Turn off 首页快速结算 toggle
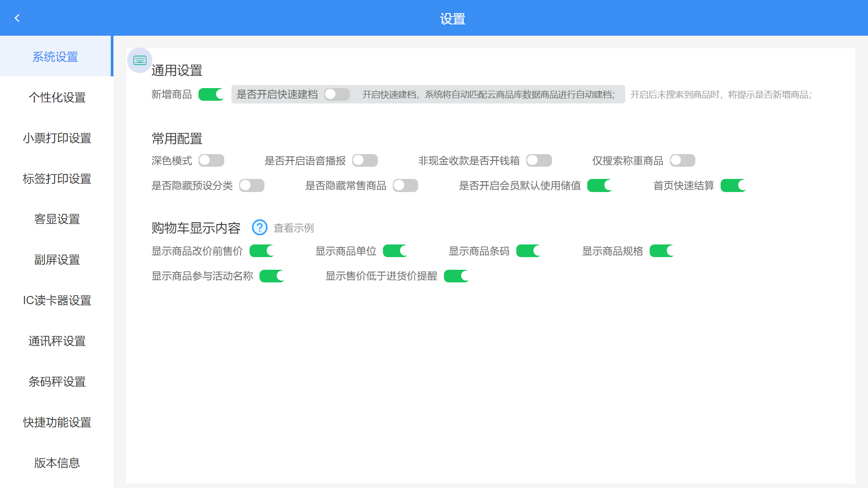 click(733, 185)
